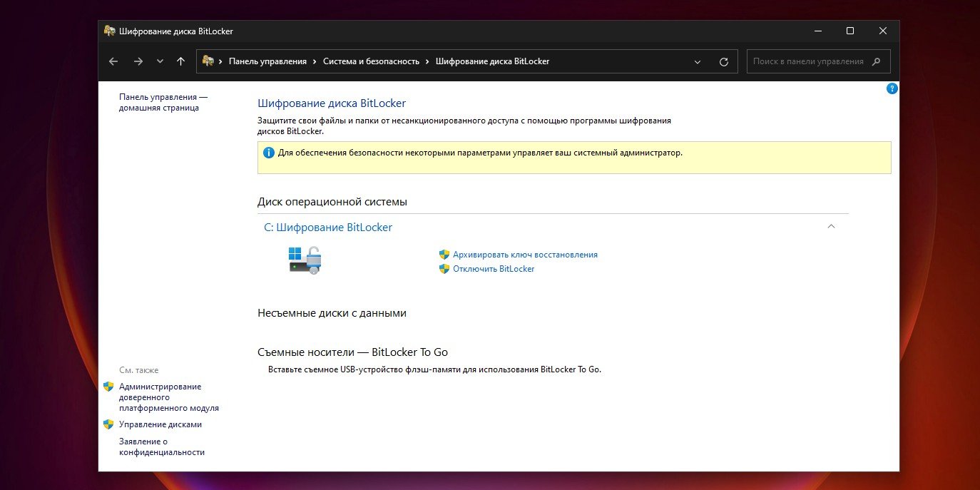This screenshot has height=490, width=980.
Task: Open the address bar dropdown arrow
Action: (x=697, y=61)
